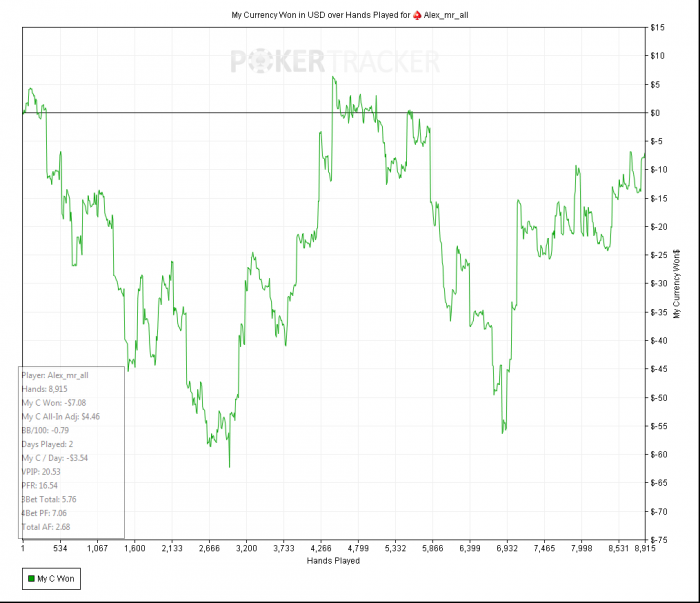Click the 2,133 x-axis tick label
The width and height of the screenshot is (700, 603).
pyautogui.click(x=172, y=548)
